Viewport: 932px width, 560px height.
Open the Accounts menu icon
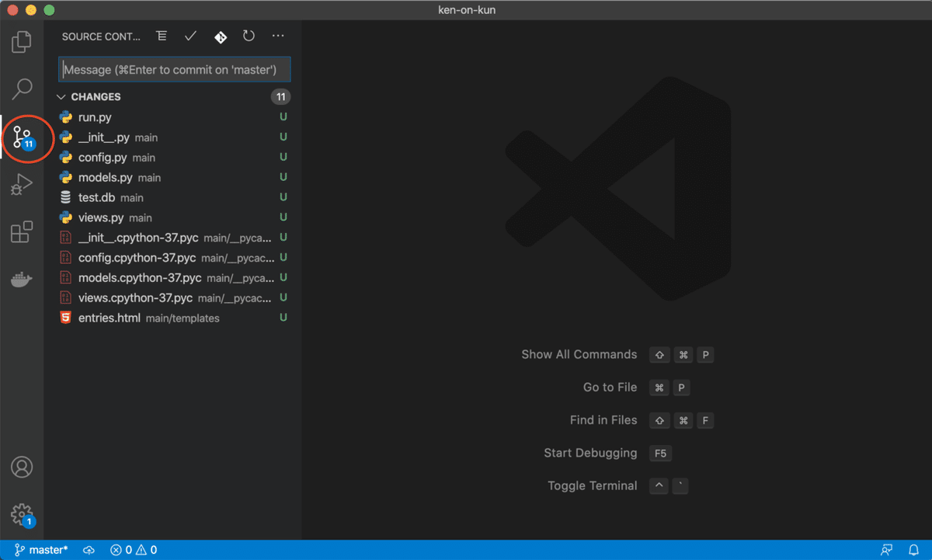pyautogui.click(x=22, y=468)
